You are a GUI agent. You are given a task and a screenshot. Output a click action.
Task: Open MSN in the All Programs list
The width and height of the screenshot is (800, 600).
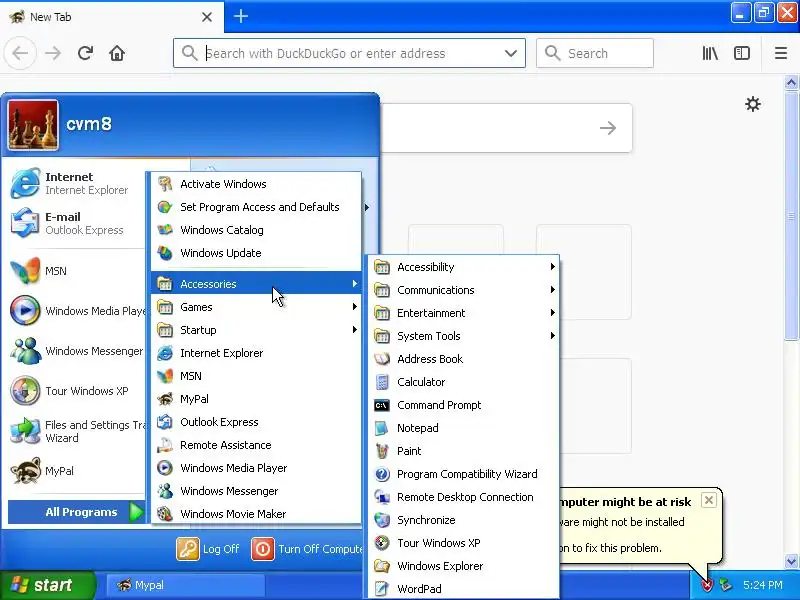256,376
